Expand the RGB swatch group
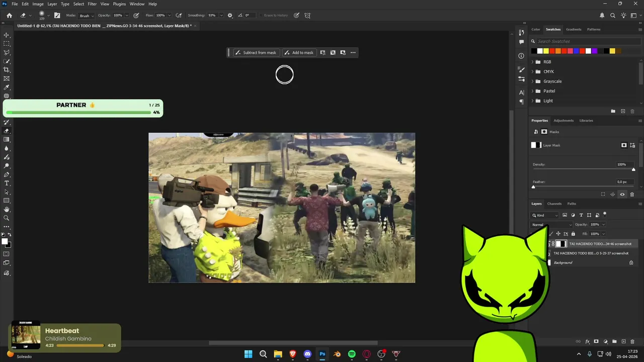The image size is (644, 362). coord(532,62)
